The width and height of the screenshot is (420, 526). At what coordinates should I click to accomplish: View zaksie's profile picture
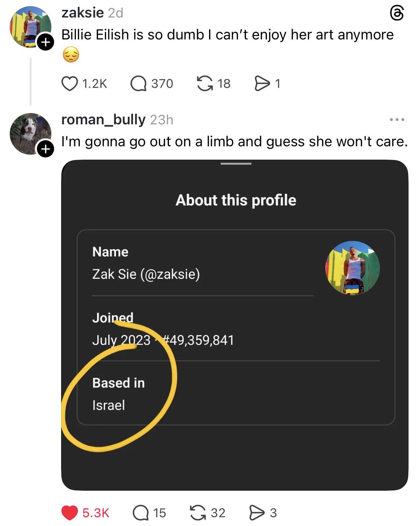29,25
